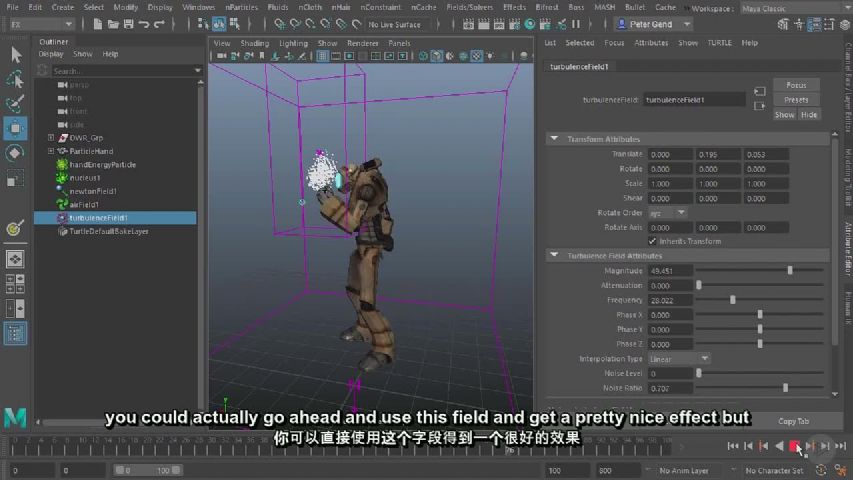Click the Focus button

click(x=796, y=85)
